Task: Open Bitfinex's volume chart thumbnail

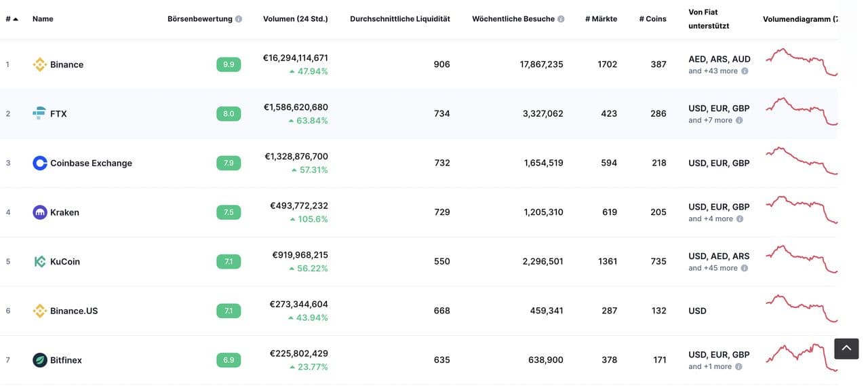Action: [x=801, y=358]
